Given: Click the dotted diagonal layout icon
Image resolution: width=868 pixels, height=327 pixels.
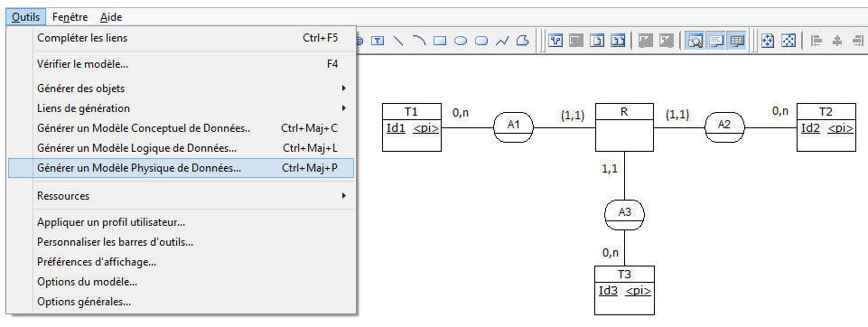Looking at the screenshot, I should click(789, 41).
